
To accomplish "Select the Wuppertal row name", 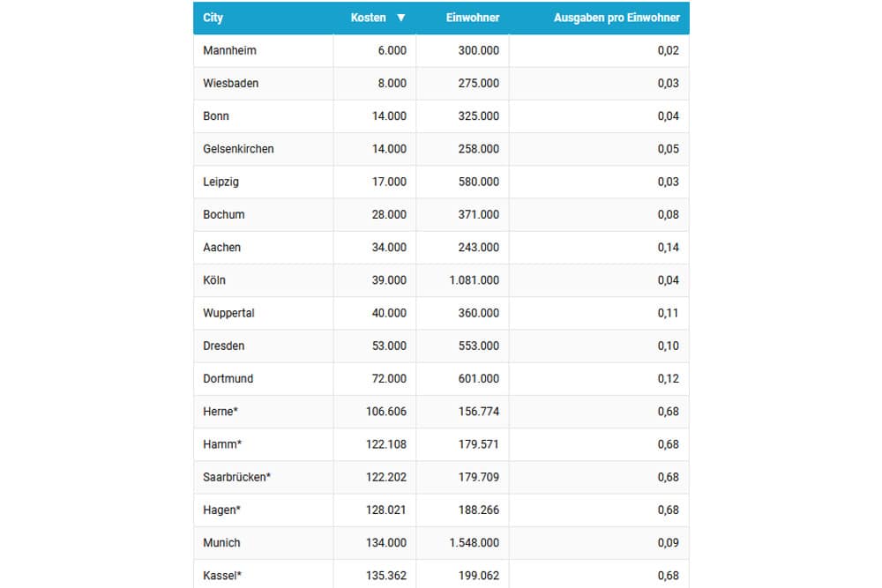I will click(x=228, y=313).
